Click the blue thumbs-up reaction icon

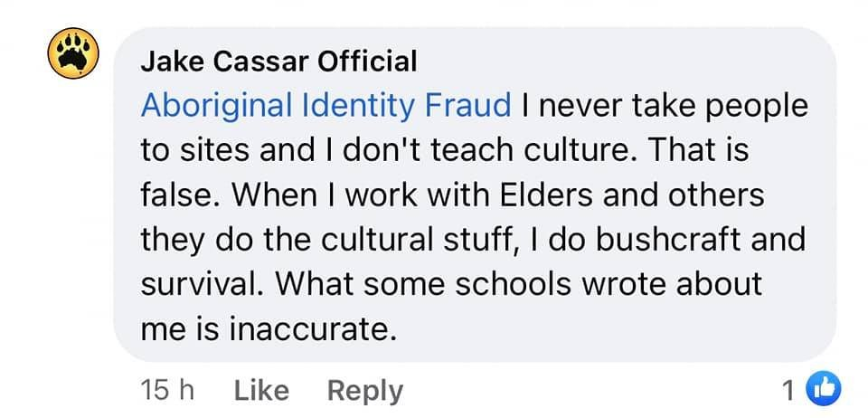pos(826,389)
